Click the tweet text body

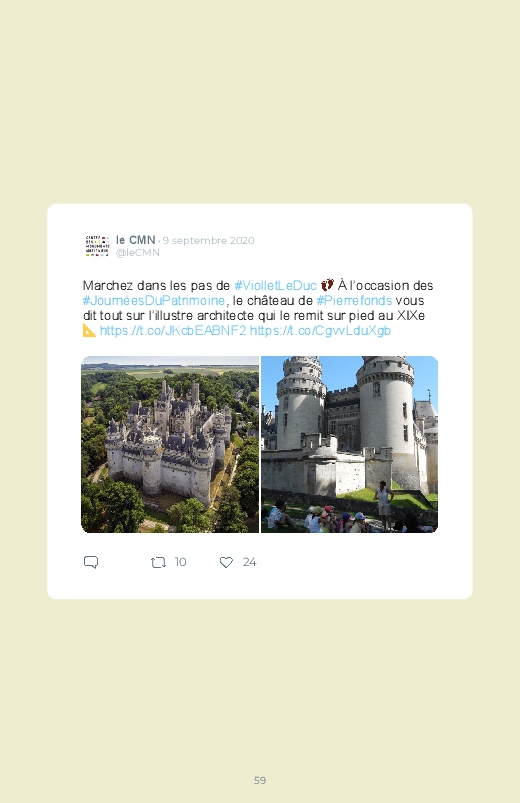[258, 308]
